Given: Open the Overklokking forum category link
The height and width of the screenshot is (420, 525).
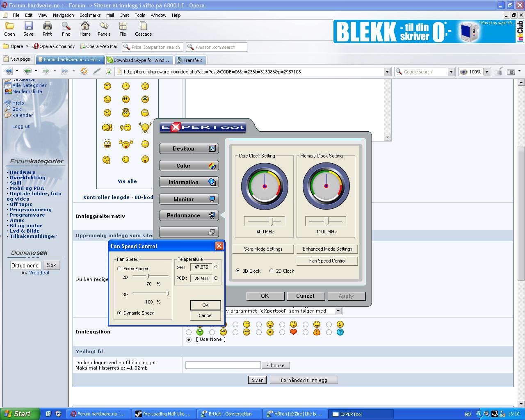Looking at the screenshot, I should tap(27, 178).
